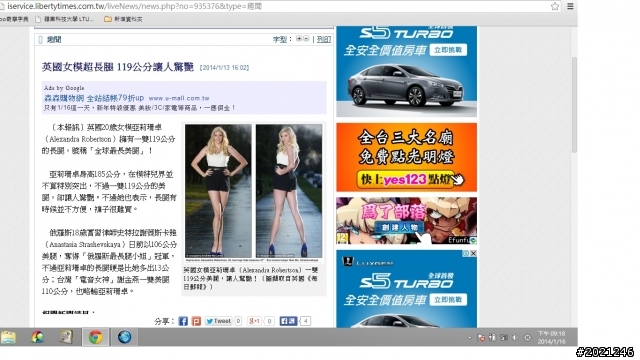Open the blue globe taskbar app

[124, 337]
